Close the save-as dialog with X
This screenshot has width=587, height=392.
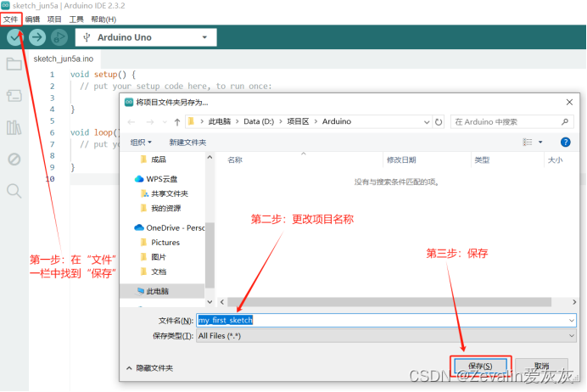pos(569,102)
